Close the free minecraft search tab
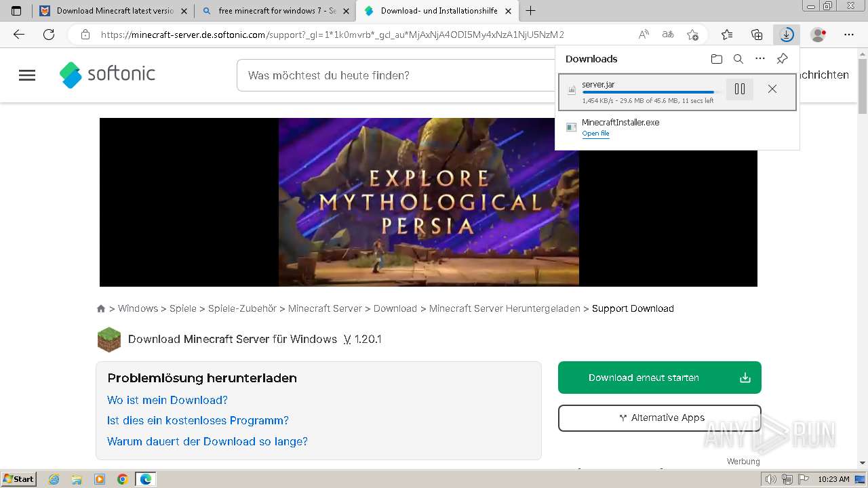This screenshot has height=488, width=868. coord(347,11)
